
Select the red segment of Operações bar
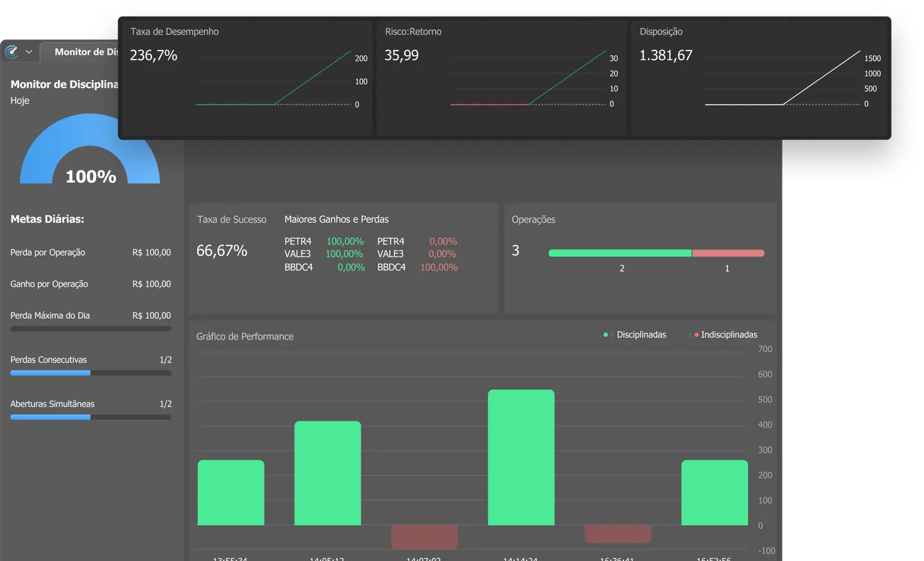[x=728, y=253]
